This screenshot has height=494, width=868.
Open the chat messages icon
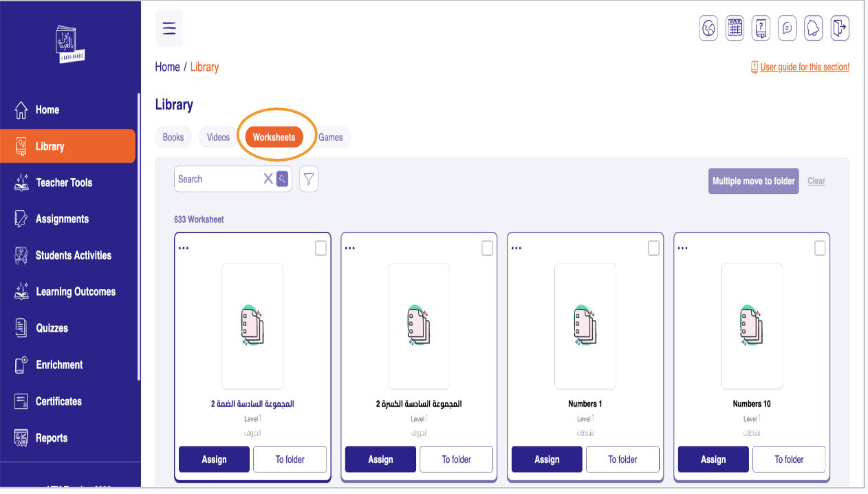788,28
